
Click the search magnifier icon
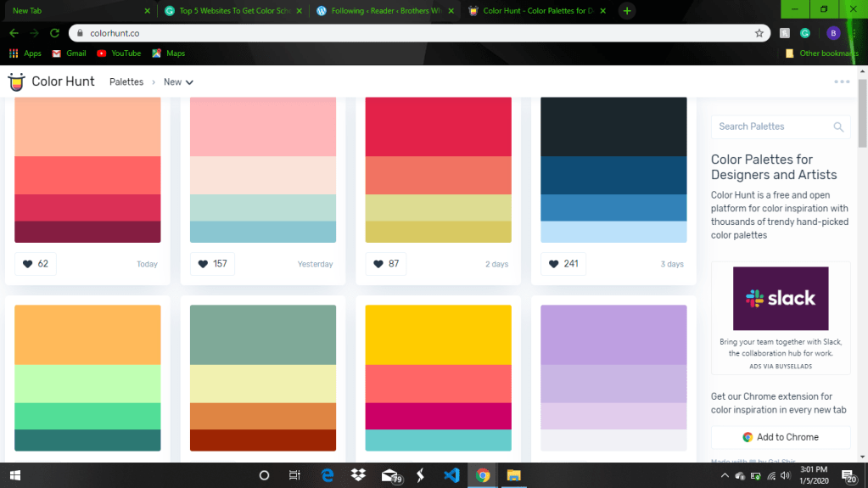pyautogui.click(x=838, y=127)
